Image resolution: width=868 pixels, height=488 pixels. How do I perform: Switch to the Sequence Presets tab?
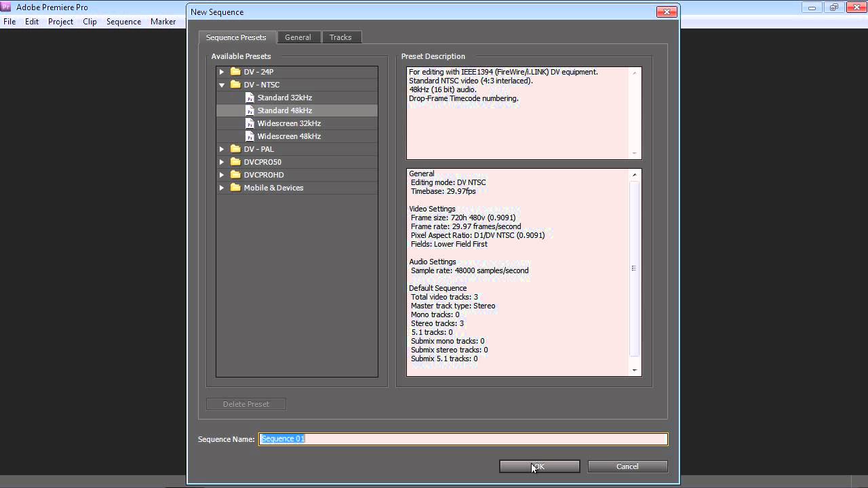pos(237,37)
